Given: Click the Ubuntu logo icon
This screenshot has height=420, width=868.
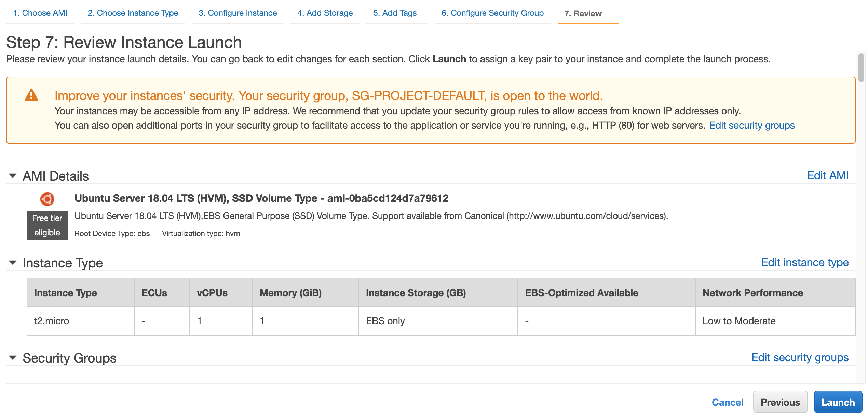Looking at the screenshot, I should coord(47,199).
